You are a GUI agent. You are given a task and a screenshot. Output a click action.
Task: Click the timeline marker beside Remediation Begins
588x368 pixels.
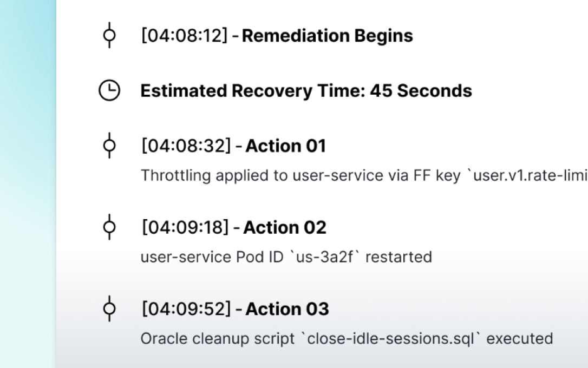click(109, 37)
